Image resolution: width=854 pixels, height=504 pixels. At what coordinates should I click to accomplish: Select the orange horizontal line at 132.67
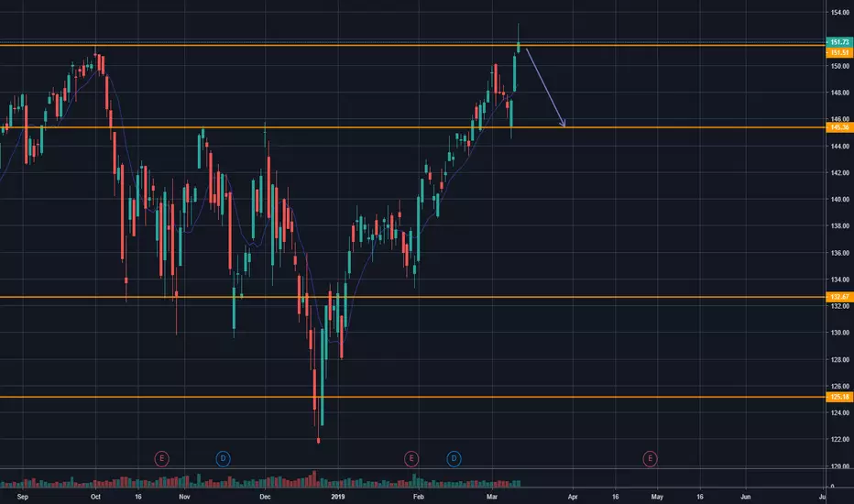pyautogui.click(x=413, y=297)
